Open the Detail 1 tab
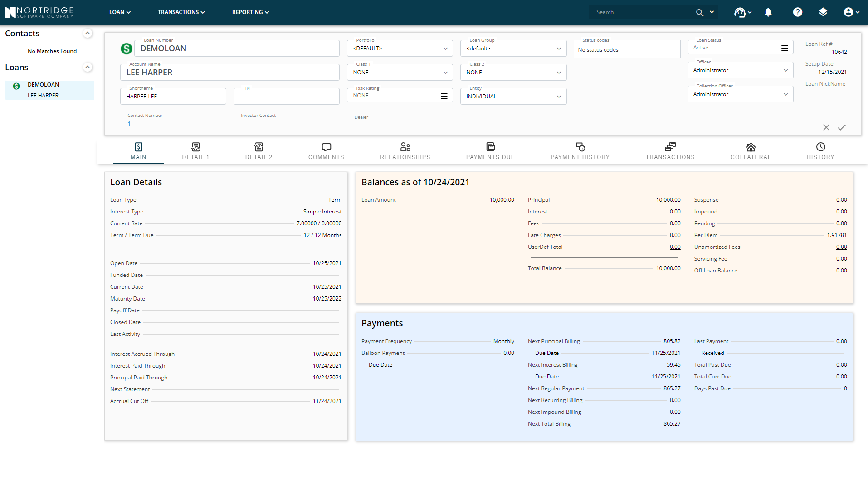This screenshot has height=485, width=868. [195, 151]
